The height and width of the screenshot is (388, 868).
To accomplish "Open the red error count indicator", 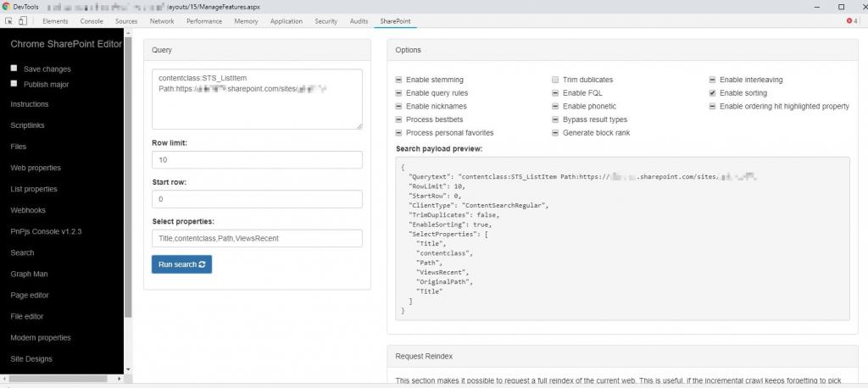I will (851, 21).
